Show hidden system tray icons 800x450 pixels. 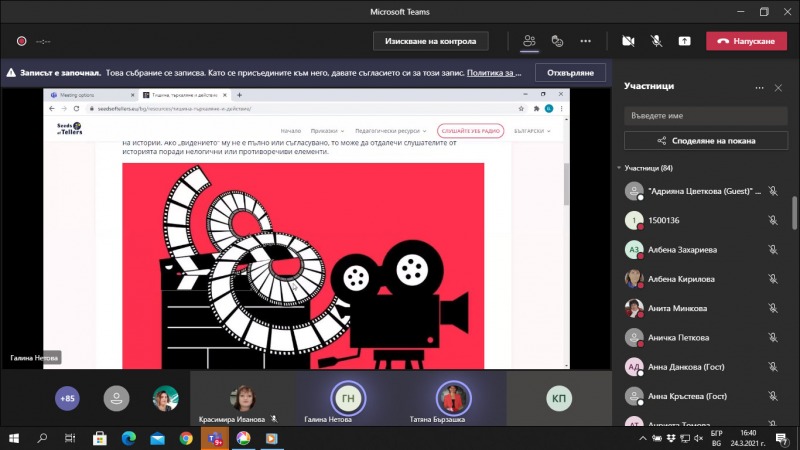(642, 438)
